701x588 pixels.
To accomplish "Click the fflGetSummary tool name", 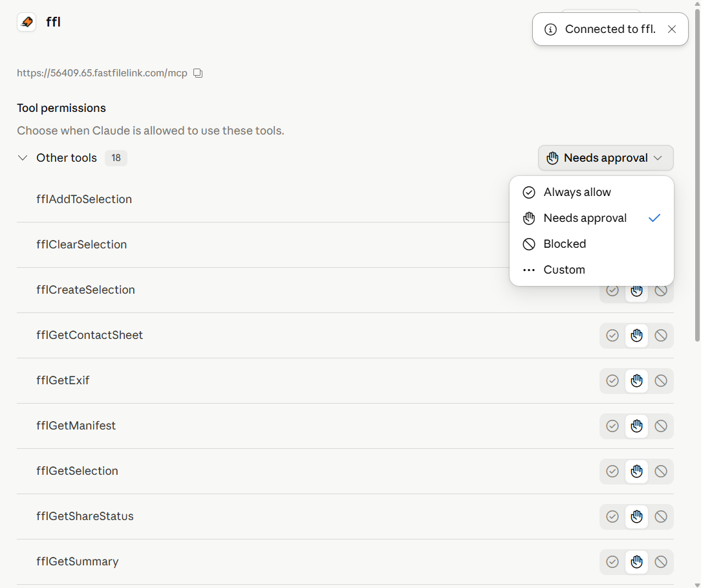I will click(x=78, y=561).
